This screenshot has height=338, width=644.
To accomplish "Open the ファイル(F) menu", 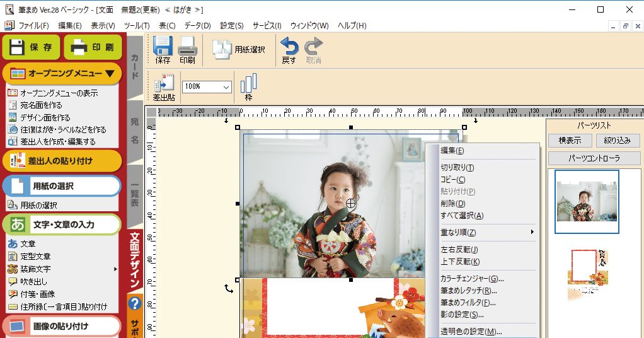I will pos(33,25).
